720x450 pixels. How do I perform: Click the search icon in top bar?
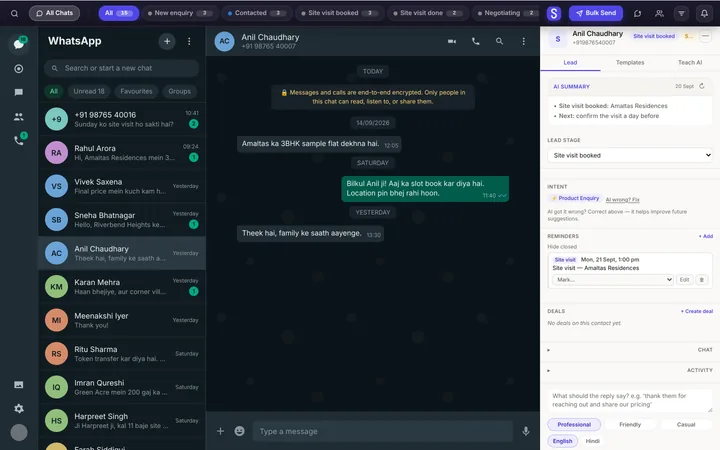(14, 13)
